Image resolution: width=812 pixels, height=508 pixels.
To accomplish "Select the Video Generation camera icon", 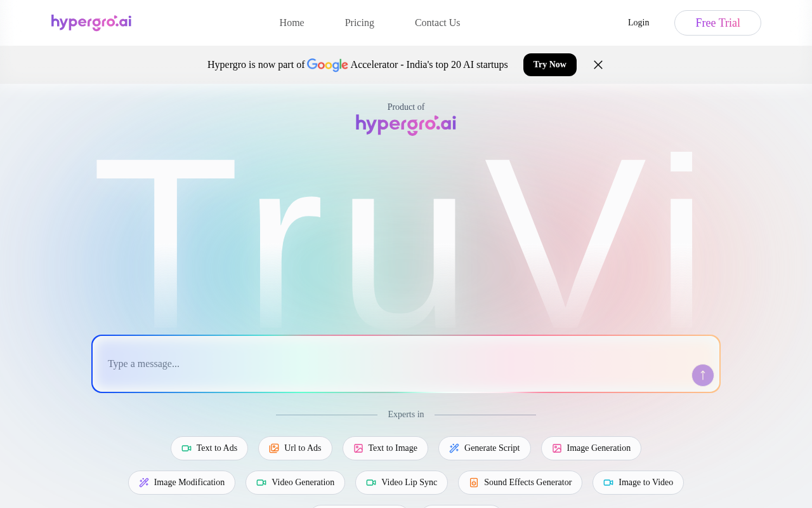I will (261, 482).
